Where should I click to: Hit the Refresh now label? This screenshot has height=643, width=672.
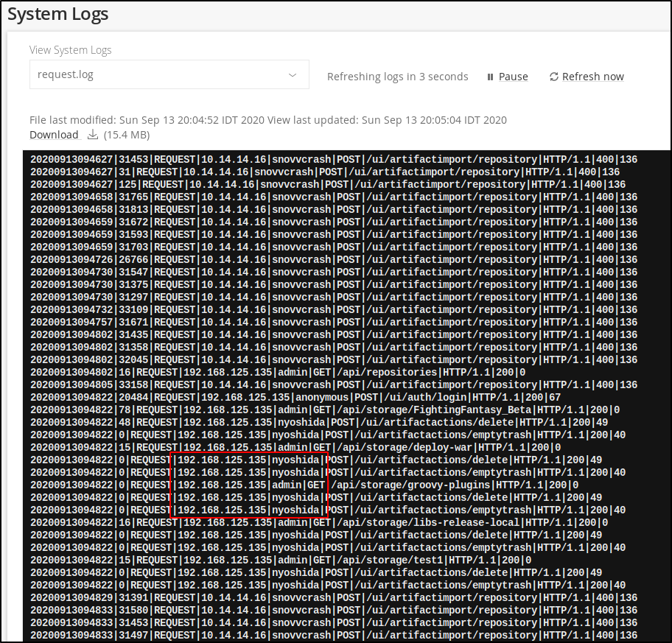pos(592,77)
